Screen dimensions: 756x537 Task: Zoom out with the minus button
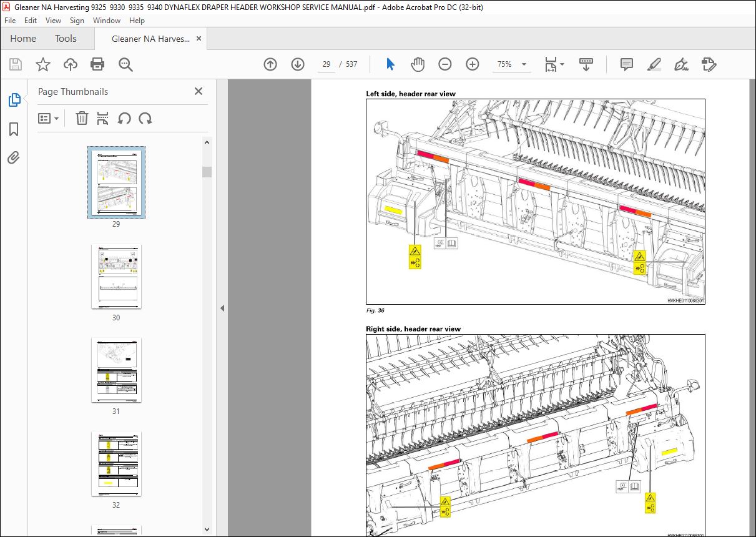445,64
